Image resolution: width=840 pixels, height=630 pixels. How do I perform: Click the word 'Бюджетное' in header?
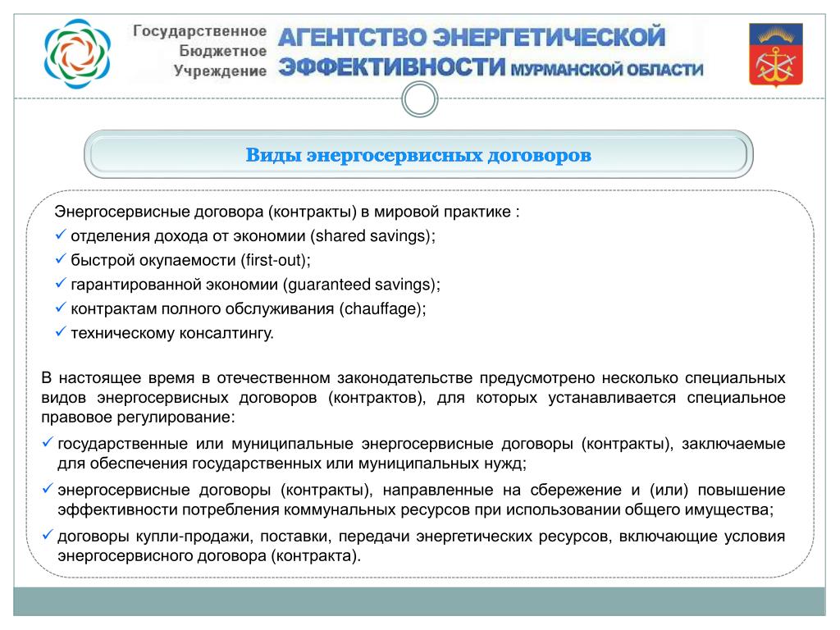223,51
